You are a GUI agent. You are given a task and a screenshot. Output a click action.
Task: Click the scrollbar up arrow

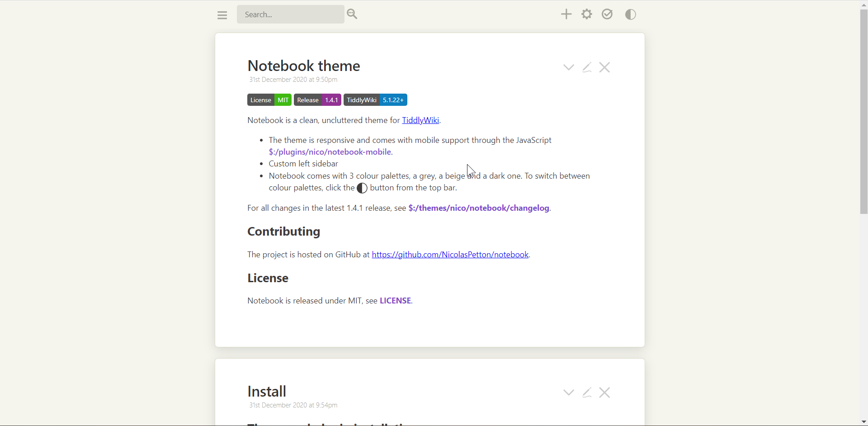pyautogui.click(x=863, y=5)
